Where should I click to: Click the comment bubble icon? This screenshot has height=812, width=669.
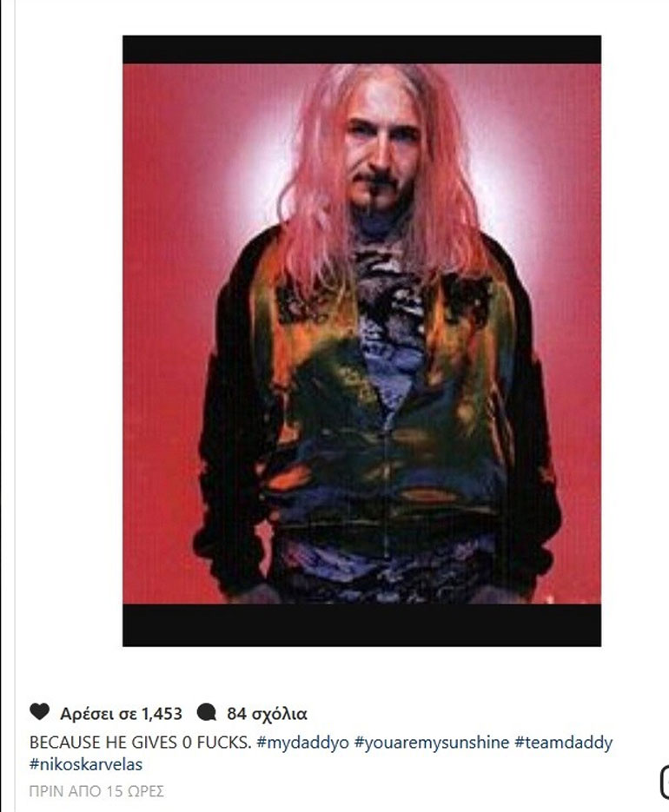click(x=206, y=713)
